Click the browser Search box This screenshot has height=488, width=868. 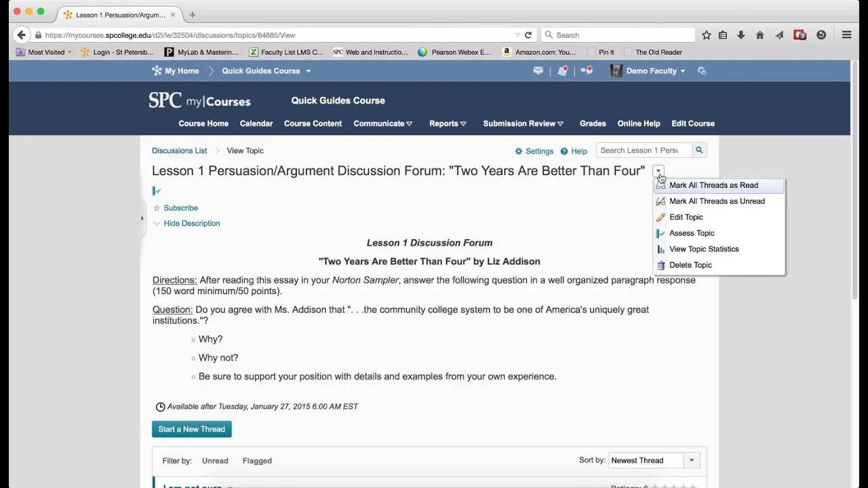[x=618, y=35]
